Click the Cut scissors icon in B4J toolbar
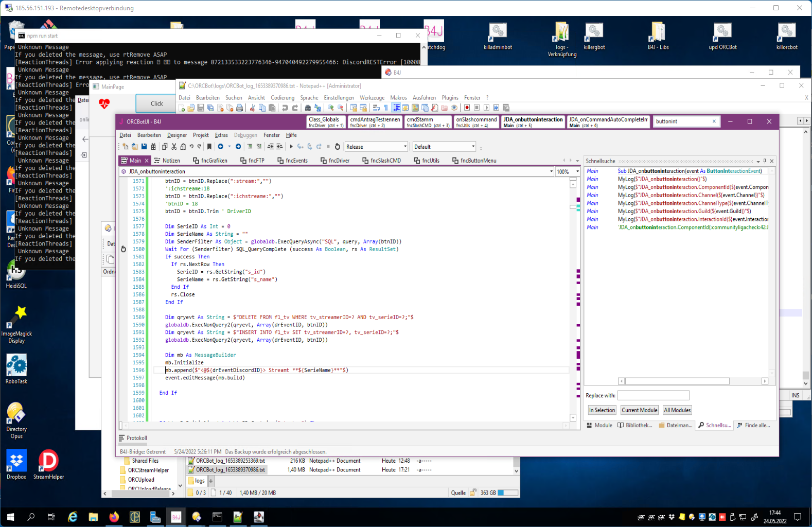Screen dimensions: 812x527 [174, 147]
